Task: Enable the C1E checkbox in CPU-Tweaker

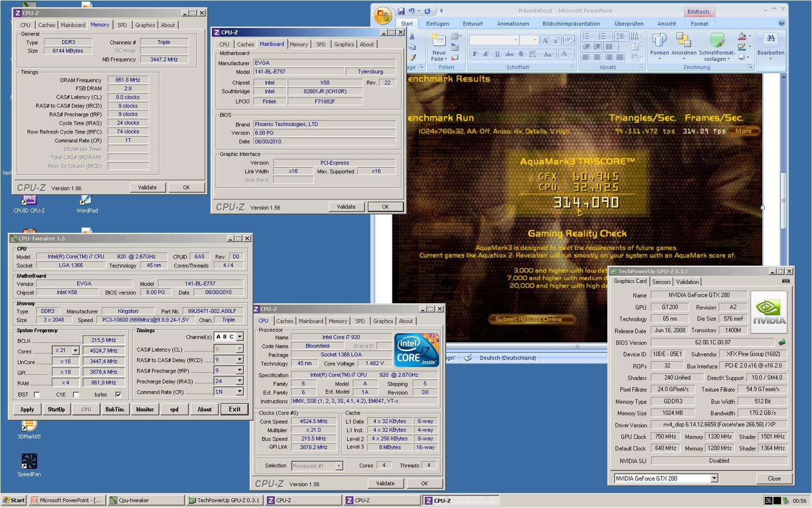Action: tap(76, 395)
